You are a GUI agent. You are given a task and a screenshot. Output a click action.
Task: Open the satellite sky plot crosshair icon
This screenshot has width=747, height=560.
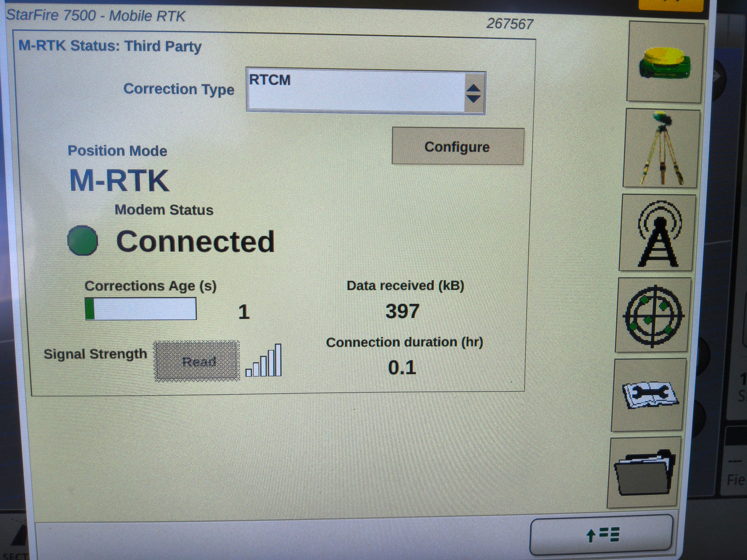[x=654, y=315]
